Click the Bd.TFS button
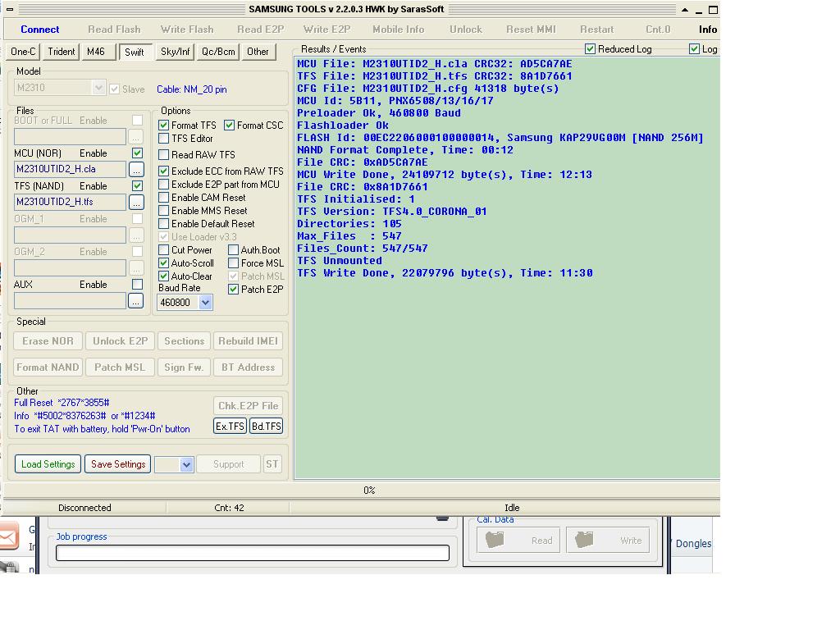This screenshot has height=630, width=840. 266,426
